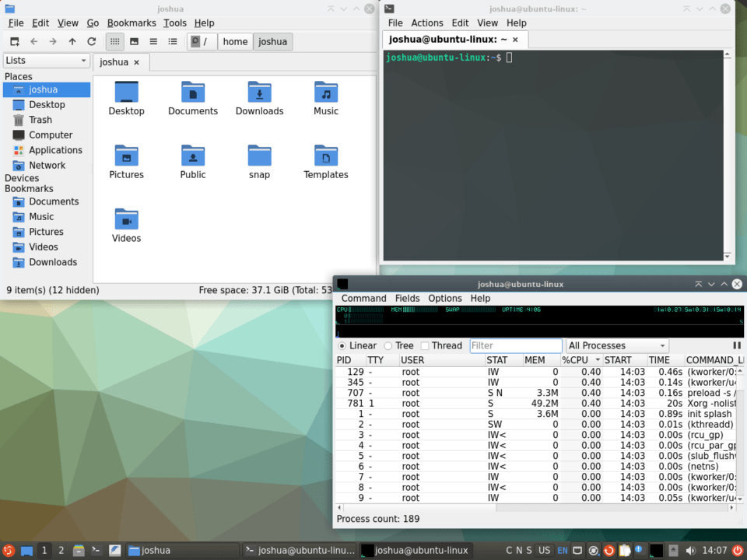This screenshot has height=560, width=747.
Task: Open the Bookmarks menu in the file manager
Action: tap(132, 23)
